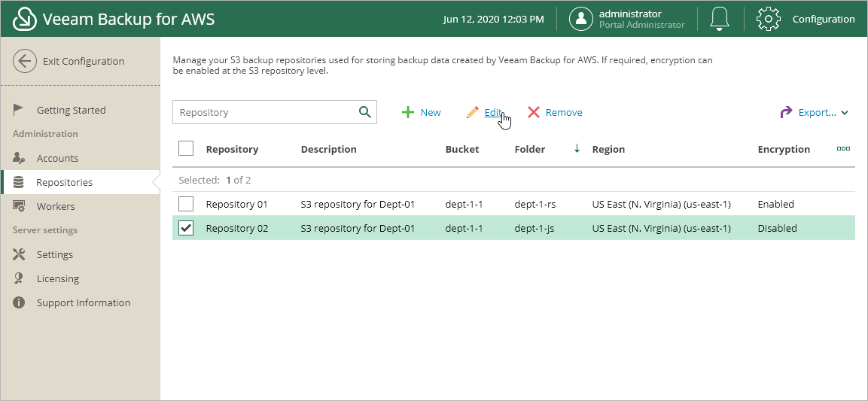Screen dimensions: 868x401
Task: Sort by Encryption column header
Action: click(x=784, y=149)
